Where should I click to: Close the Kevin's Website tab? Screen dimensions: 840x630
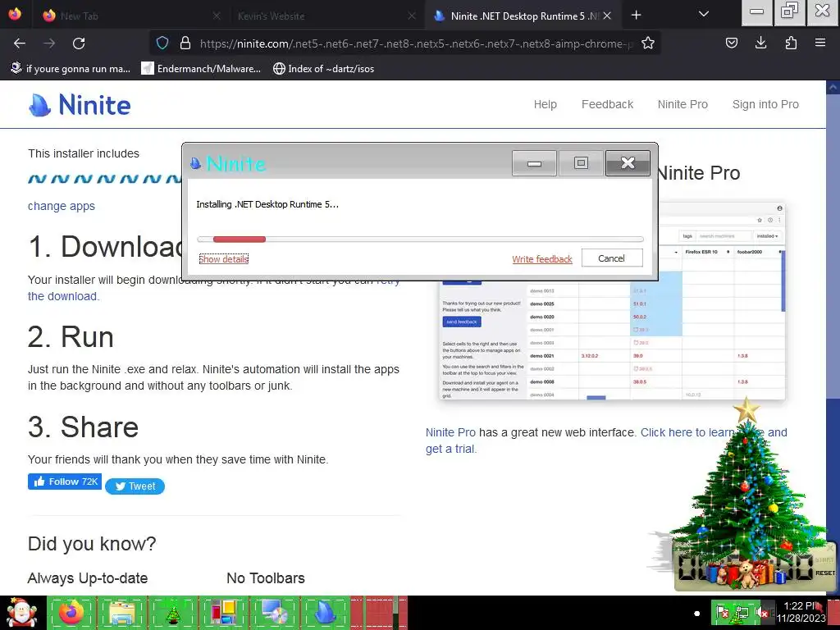click(x=412, y=16)
